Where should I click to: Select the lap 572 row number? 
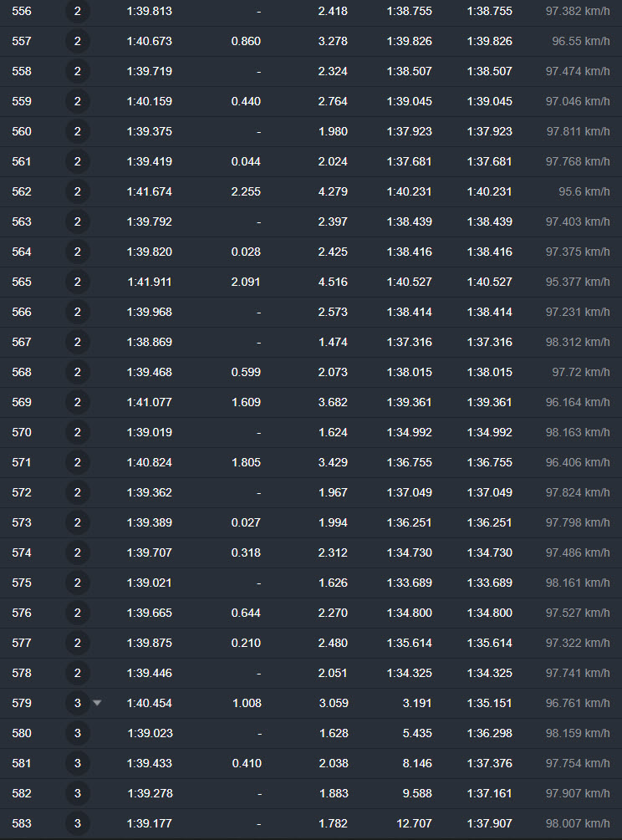coord(22,492)
